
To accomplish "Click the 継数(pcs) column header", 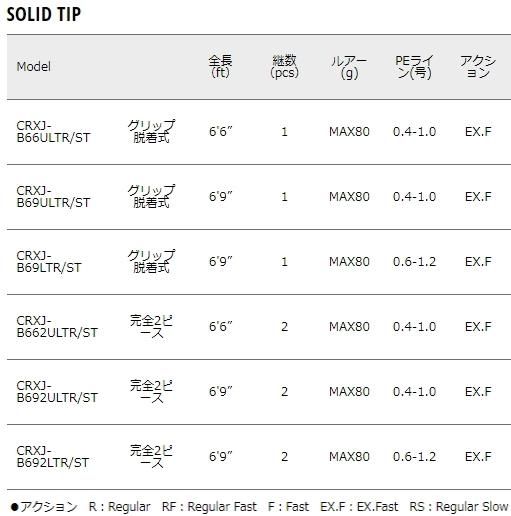I will pyautogui.click(x=284, y=66).
